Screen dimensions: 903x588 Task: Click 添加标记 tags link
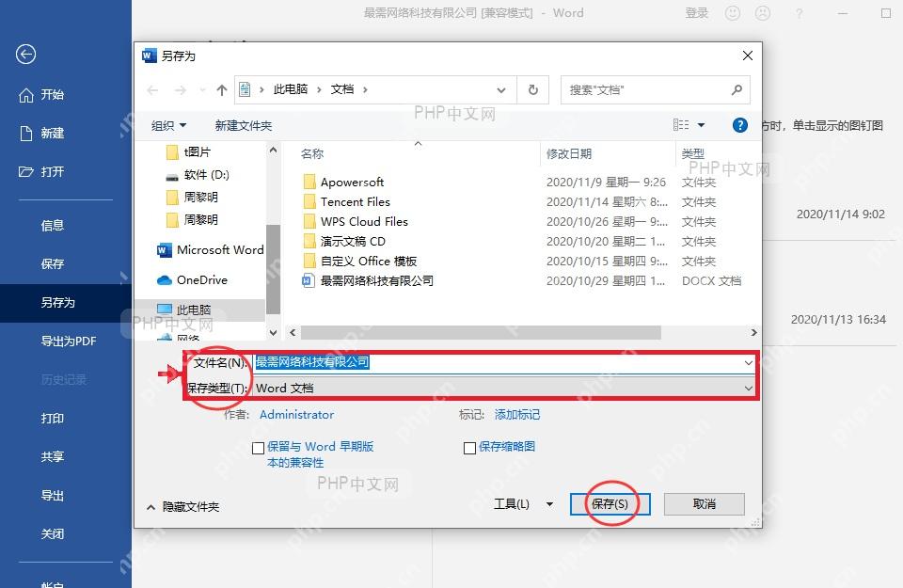(517, 415)
